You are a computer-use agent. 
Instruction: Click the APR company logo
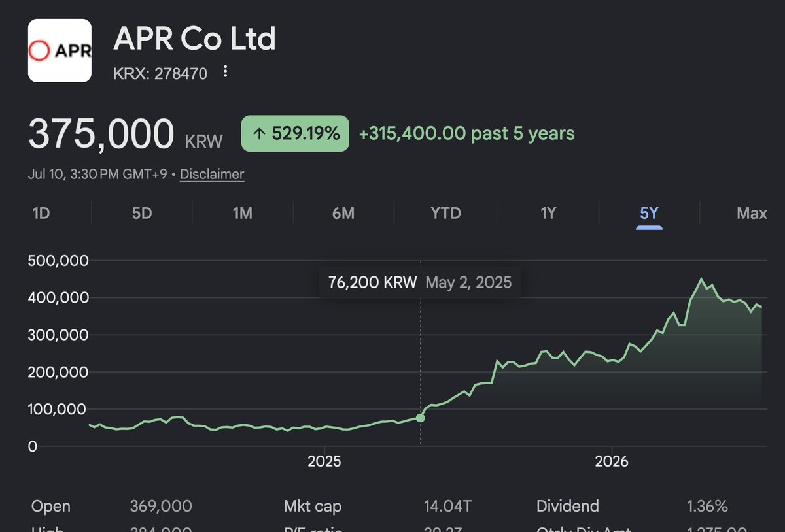coord(60,50)
